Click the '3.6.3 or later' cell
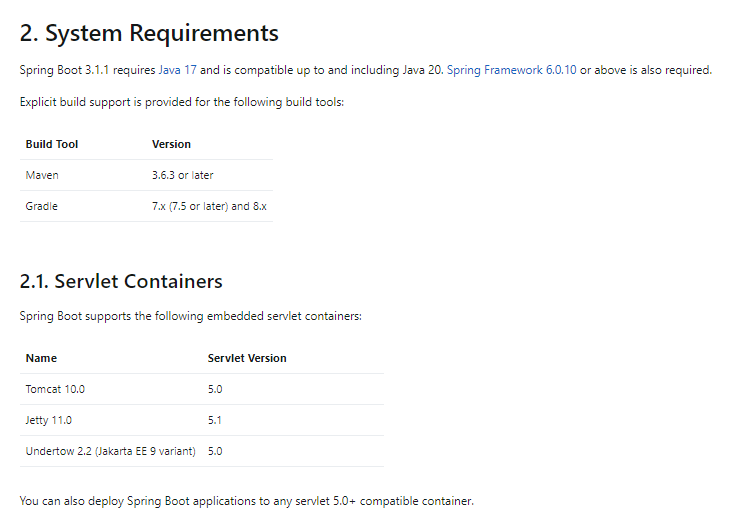This screenshot has height=527, width=733. (x=182, y=175)
